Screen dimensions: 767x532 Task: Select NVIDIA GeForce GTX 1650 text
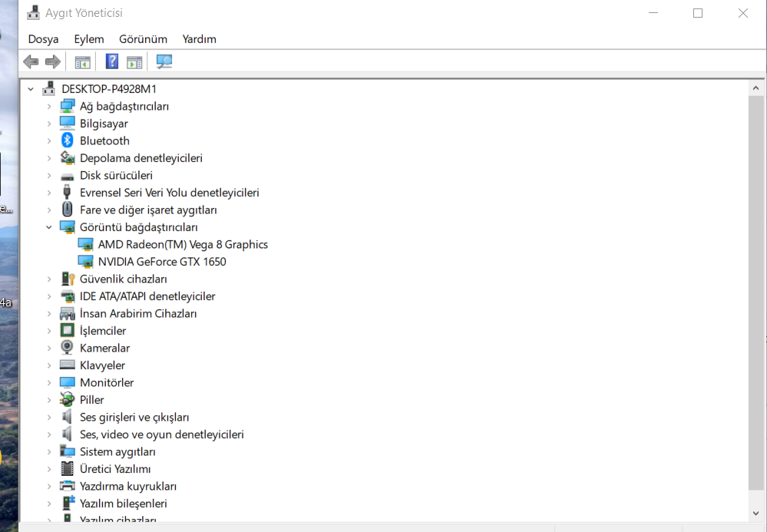tap(162, 262)
